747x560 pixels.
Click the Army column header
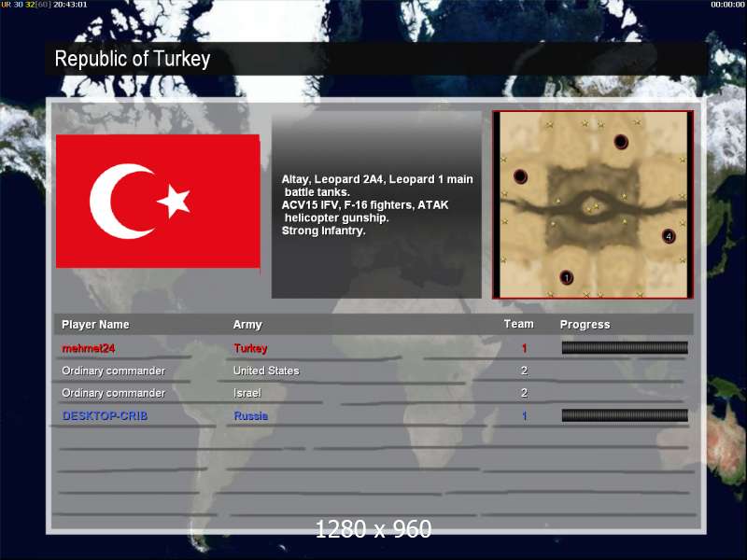pyautogui.click(x=247, y=325)
